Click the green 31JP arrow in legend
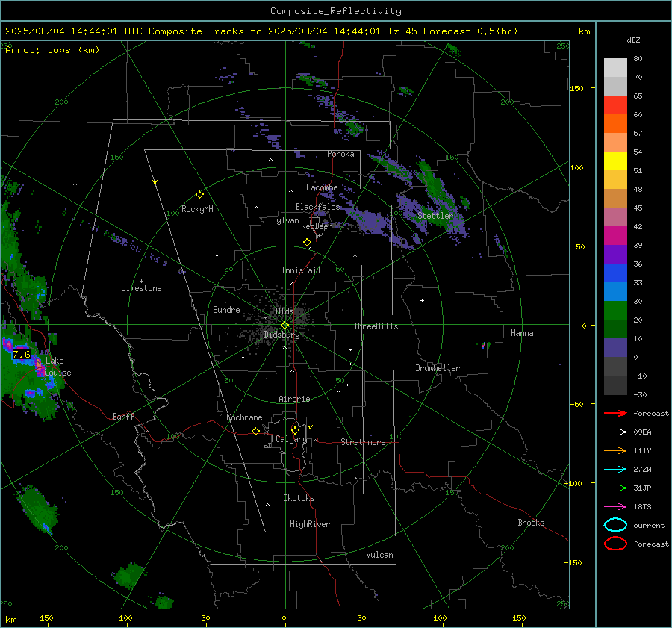Image resolution: width=672 pixels, height=628 pixels. [615, 488]
